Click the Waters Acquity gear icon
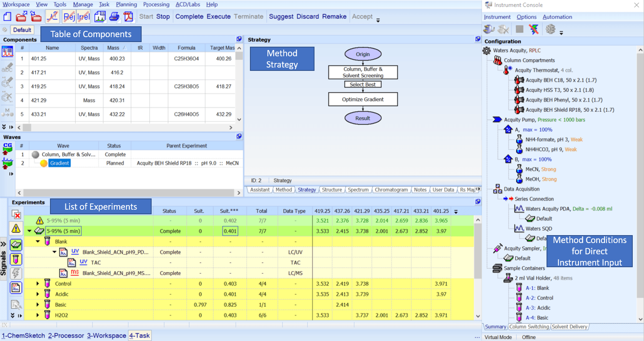This screenshot has height=341, width=644. pyautogui.click(x=487, y=50)
